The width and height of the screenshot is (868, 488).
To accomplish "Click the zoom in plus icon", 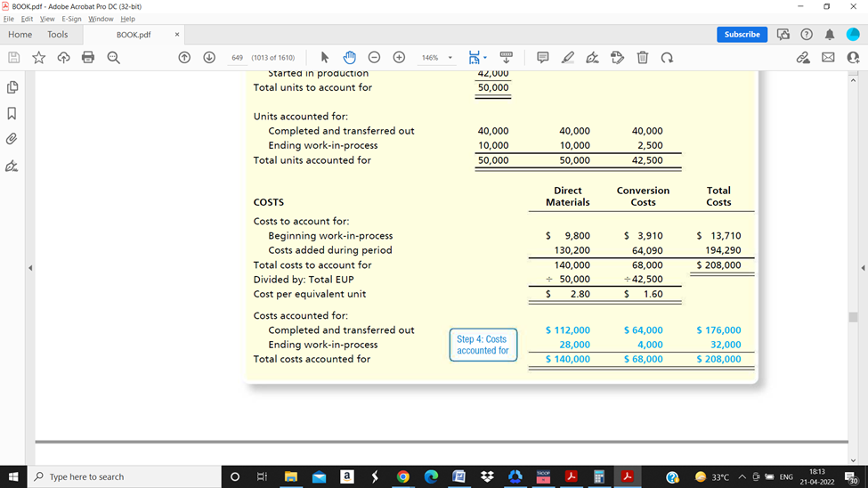I will click(399, 58).
